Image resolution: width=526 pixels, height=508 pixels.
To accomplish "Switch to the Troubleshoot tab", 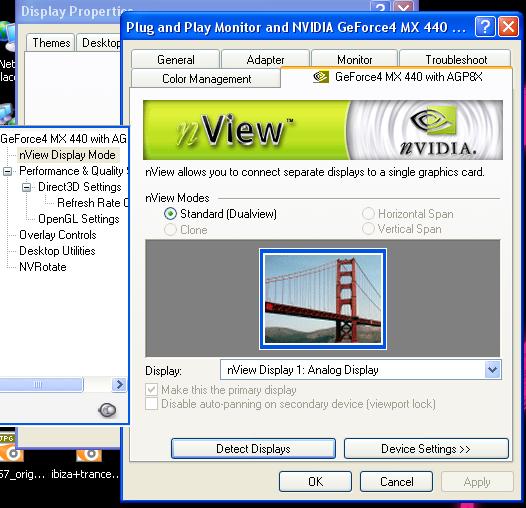I will click(456, 60).
